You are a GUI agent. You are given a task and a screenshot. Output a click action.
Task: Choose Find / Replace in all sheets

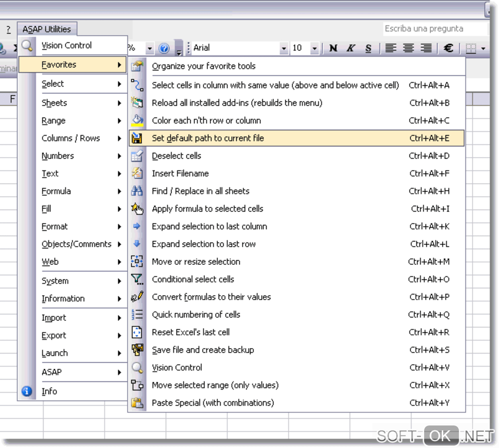[296, 191]
